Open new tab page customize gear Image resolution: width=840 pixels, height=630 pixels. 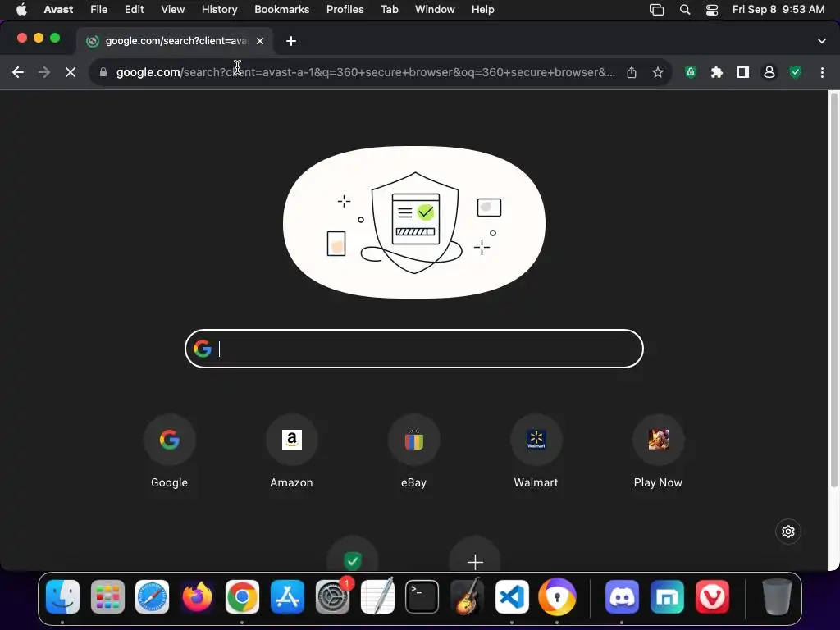pos(788,532)
